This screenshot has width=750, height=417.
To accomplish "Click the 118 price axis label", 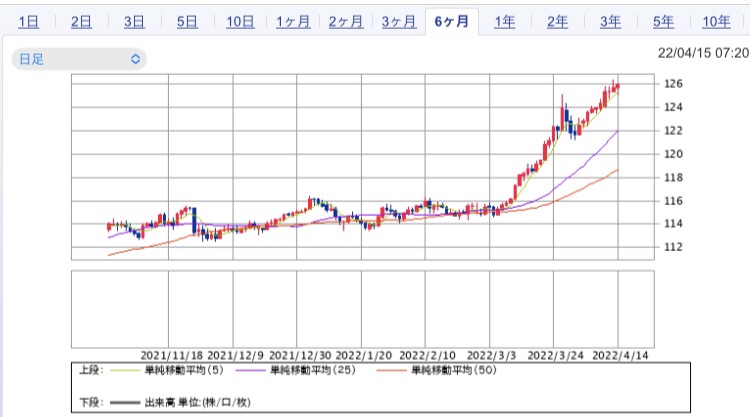I will point(673,177).
